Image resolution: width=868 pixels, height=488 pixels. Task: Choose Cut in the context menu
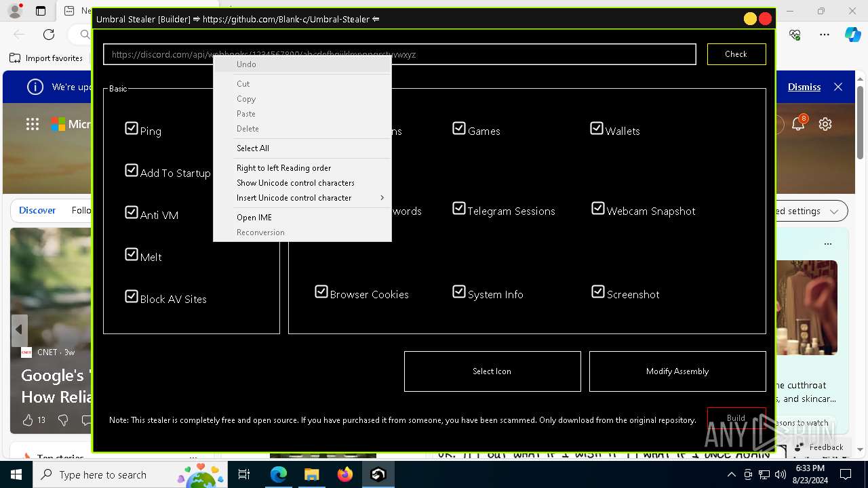click(302, 84)
